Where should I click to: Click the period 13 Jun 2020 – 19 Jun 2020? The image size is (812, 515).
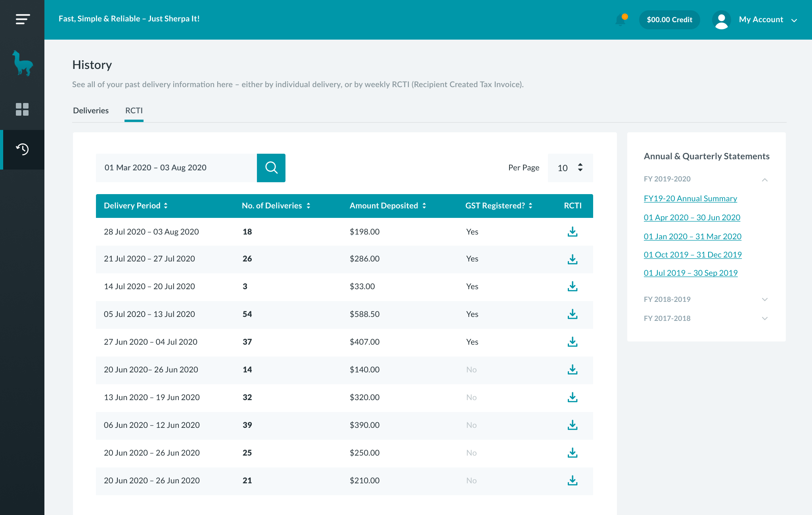coord(152,397)
